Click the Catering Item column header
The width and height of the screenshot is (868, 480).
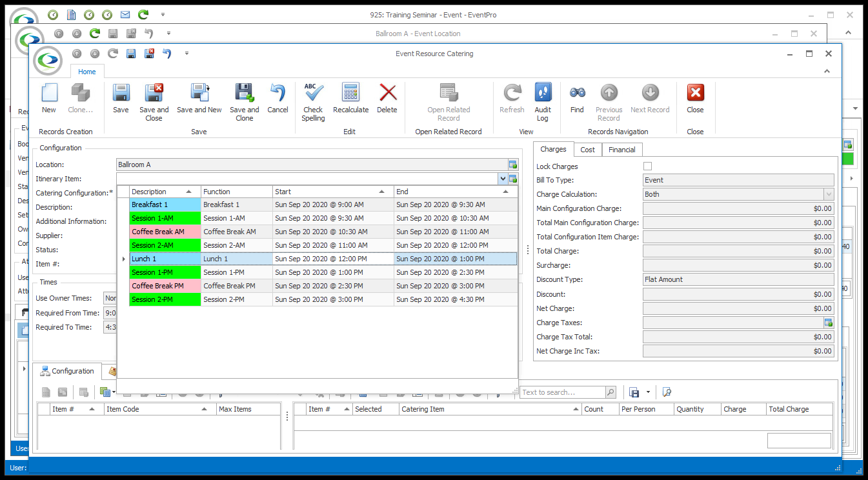(489, 409)
